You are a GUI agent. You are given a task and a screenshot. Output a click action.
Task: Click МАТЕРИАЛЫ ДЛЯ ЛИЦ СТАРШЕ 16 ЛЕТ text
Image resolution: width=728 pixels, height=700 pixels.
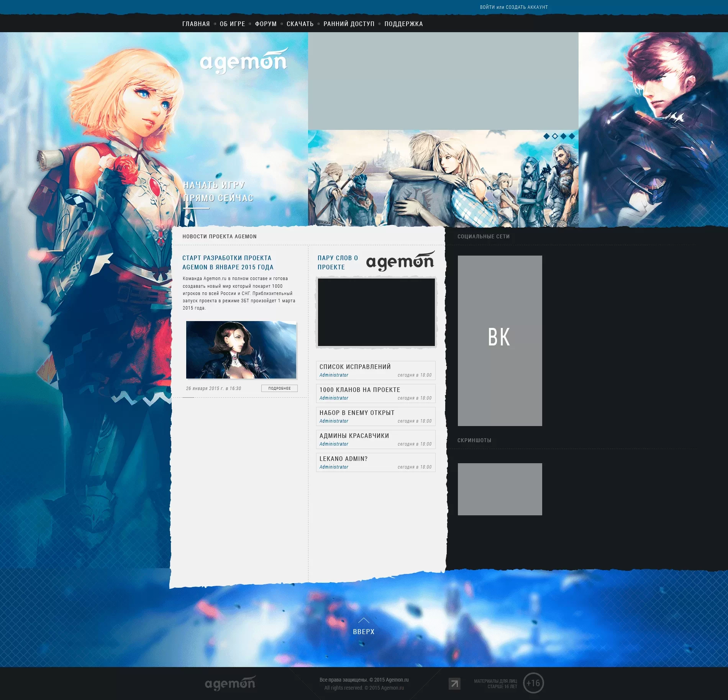point(495,684)
